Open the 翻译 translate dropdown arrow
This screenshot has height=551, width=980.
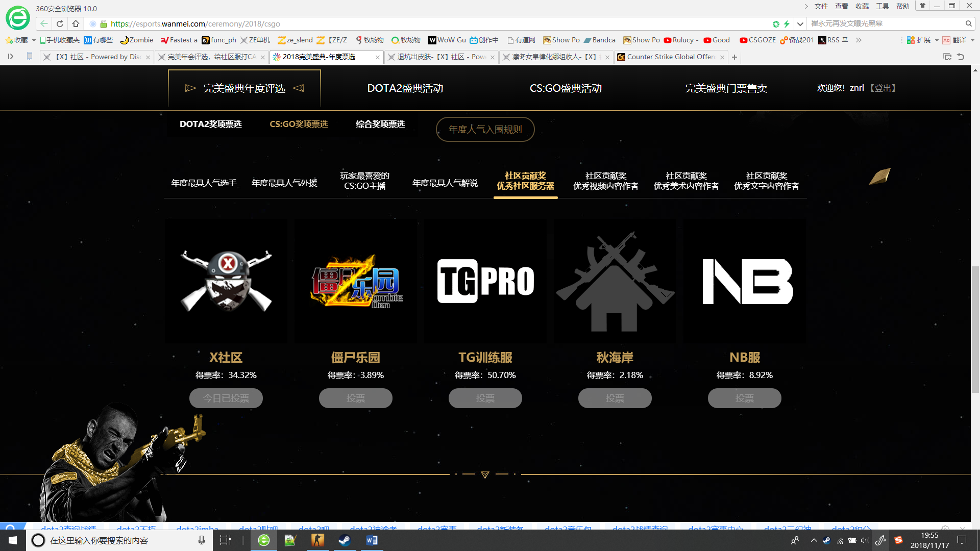tap(972, 40)
